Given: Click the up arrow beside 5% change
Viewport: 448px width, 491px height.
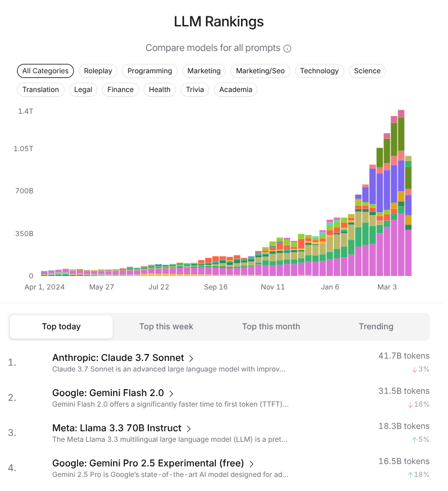Looking at the screenshot, I should 414,439.
